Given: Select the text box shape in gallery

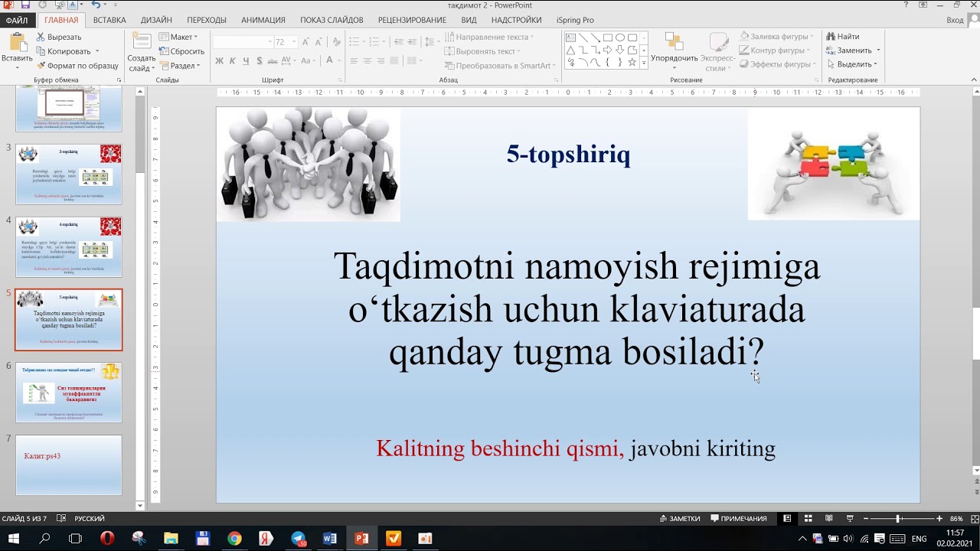Looking at the screenshot, I should 570,37.
